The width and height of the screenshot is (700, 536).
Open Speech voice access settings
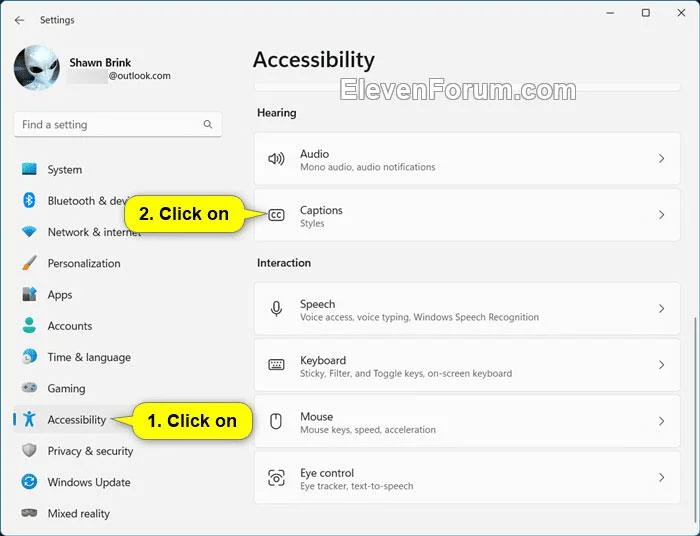(467, 308)
